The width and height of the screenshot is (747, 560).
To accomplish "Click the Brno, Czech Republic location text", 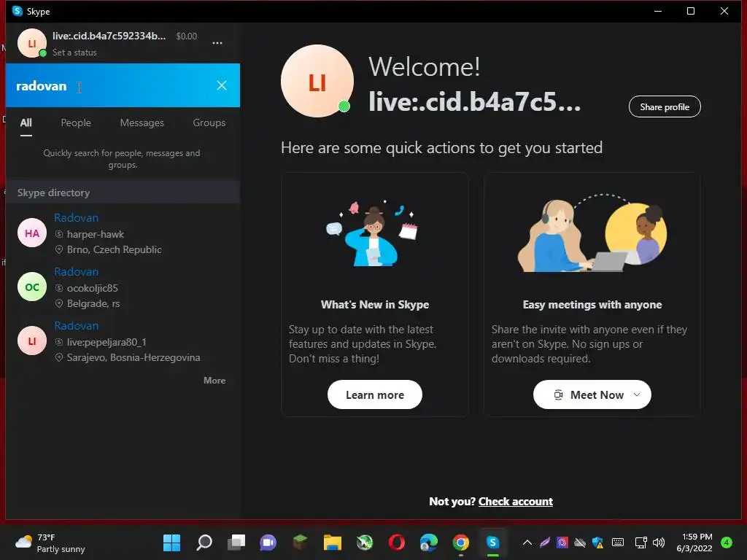I will (115, 249).
